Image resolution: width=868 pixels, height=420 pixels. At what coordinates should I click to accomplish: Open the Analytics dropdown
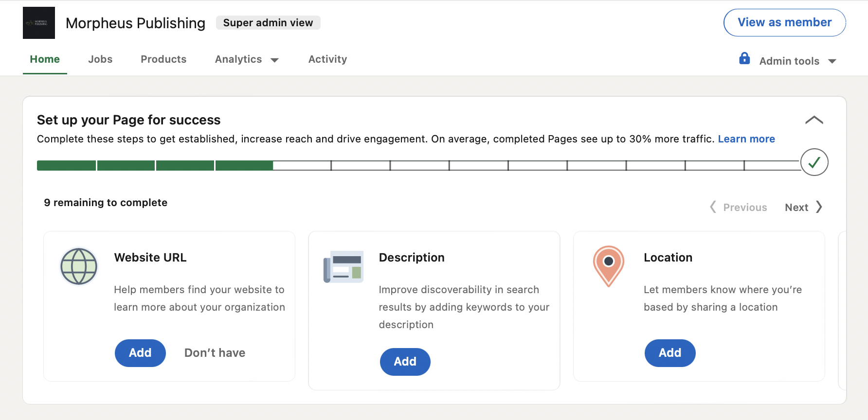click(x=247, y=59)
